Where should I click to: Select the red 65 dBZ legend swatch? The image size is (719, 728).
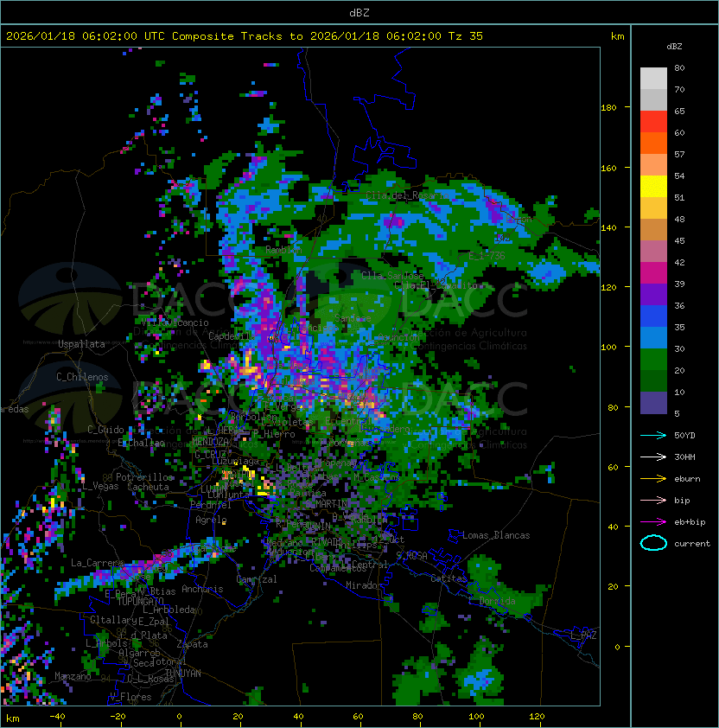coord(653,121)
